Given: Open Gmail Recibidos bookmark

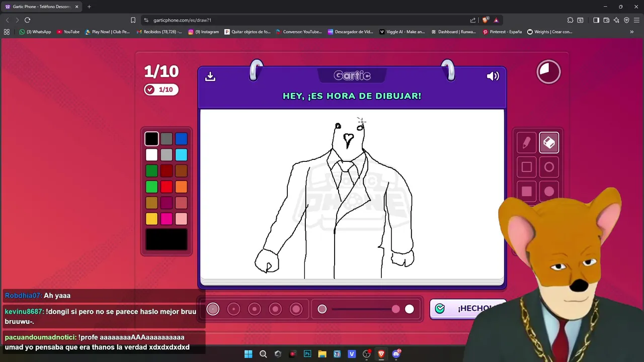Looking at the screenshot, I should coord(159,32).
